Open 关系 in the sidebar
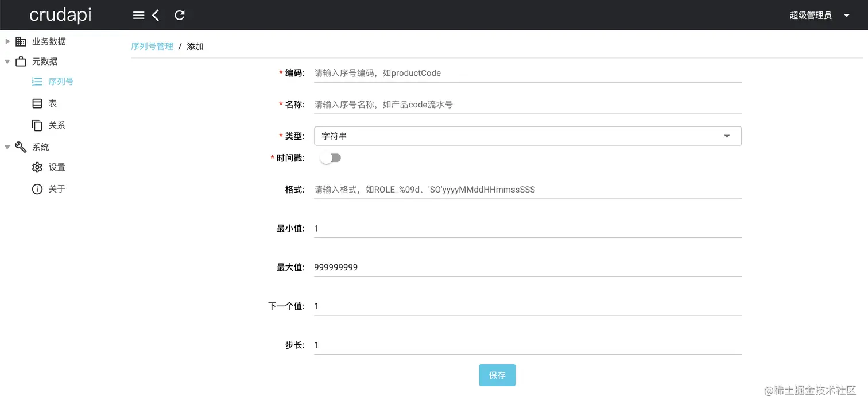Image resolution: width=868 pixels, height=408 pixels. tap(57, 125)
